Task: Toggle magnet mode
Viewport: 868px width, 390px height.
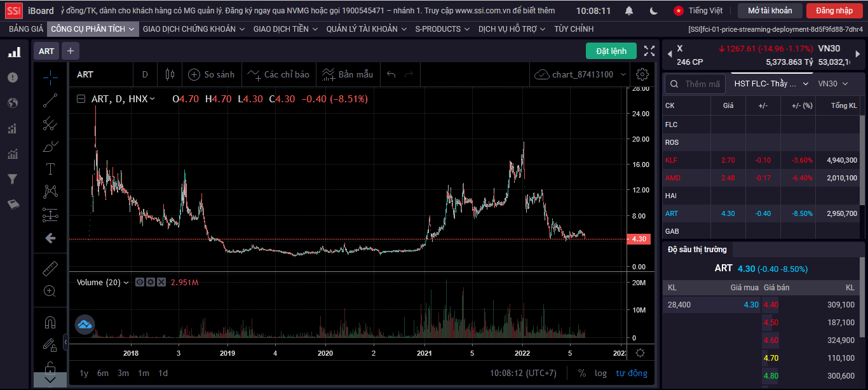Action: click(50, 323)
